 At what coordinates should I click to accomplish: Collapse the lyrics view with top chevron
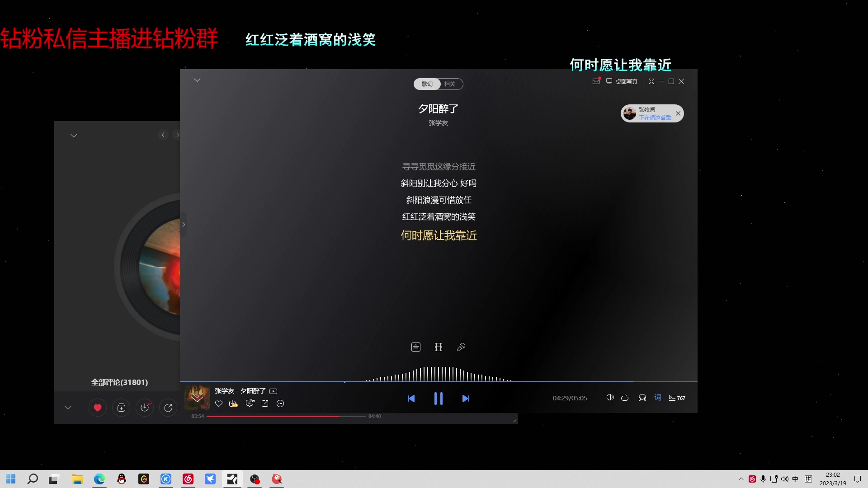(198, 80)
